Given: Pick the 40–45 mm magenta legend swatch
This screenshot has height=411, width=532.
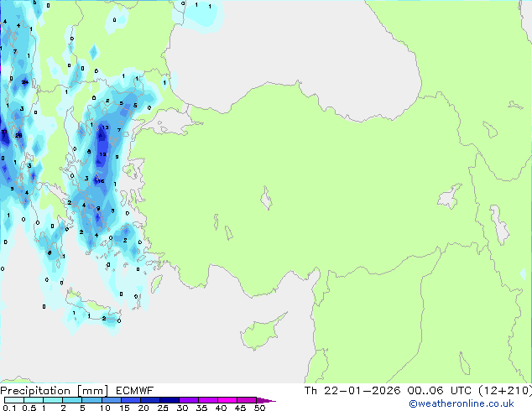Looking at the screenshot, I should 227,400.
